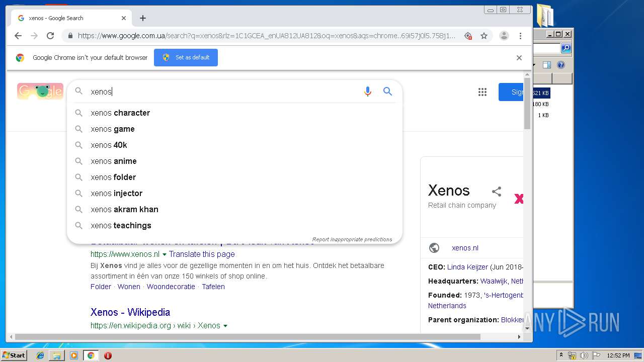The height and width of the screenshot is (362, 644).
Task: Select suggestion 'xenos folder'
Action: (234, 177)
